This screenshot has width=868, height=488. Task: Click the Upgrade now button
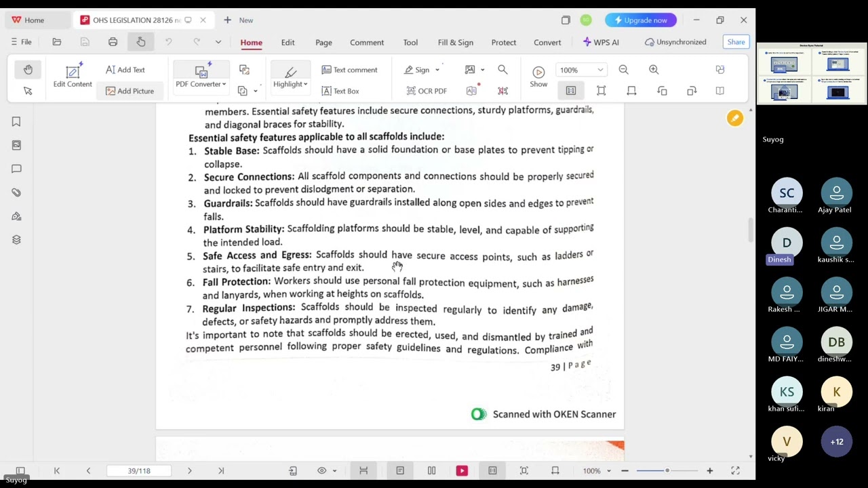pos(640,20)
